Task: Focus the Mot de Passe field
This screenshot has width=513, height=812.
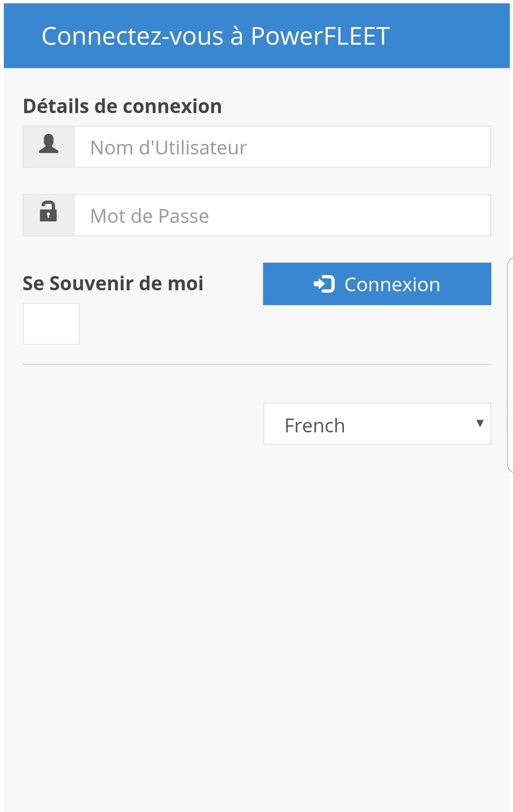Action: coord(282,216)
